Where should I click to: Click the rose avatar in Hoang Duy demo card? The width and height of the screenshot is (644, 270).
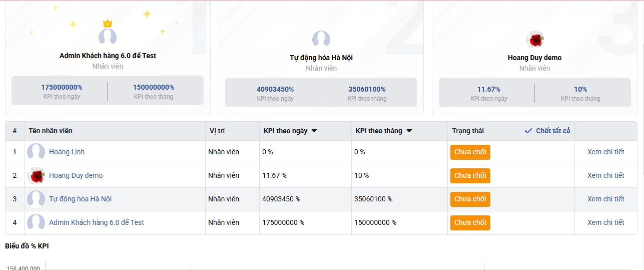pyautogui.click(x=535, y=39)
